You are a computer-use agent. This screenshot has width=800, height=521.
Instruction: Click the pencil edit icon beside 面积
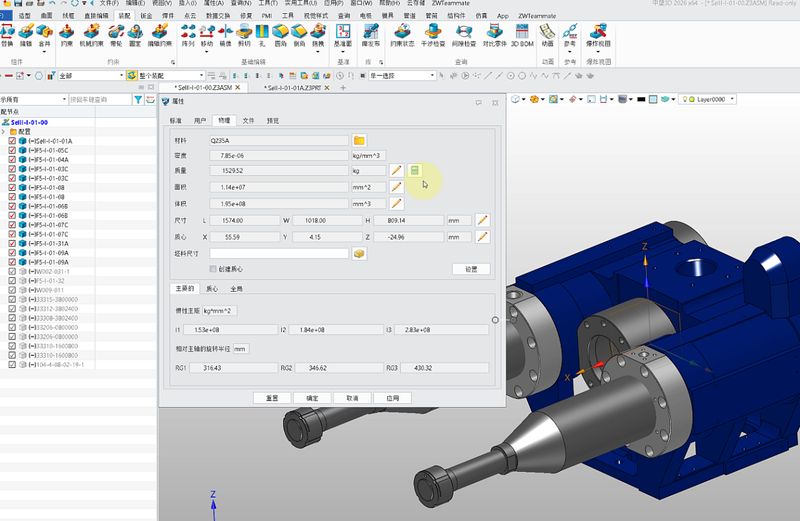tap(396, 187)
